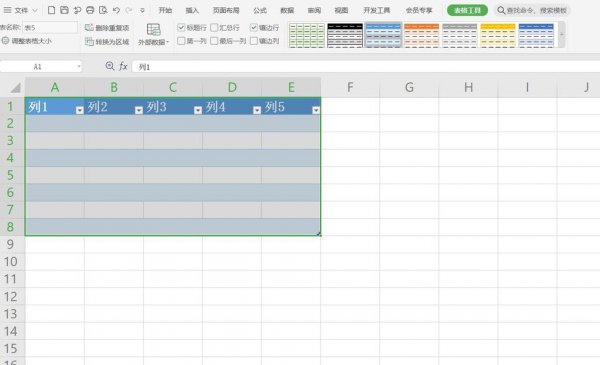The height and width of the screenshot is (365, 600).
Task: Click 转换为区域 button
Action: (107, 42)
